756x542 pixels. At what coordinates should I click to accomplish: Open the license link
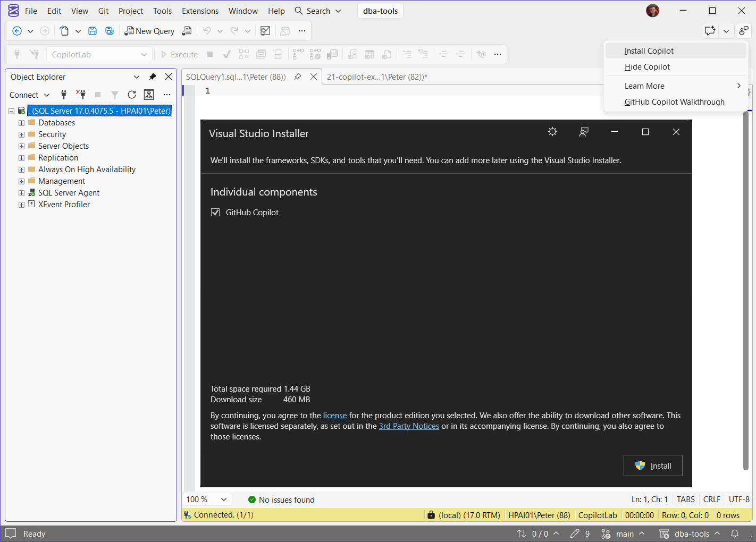(x=335, y=416)
